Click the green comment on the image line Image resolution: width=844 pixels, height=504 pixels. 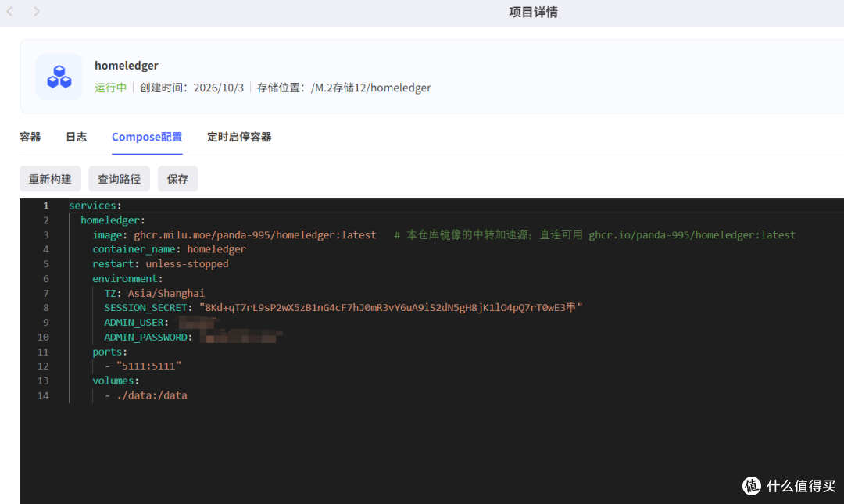point(595,234)
